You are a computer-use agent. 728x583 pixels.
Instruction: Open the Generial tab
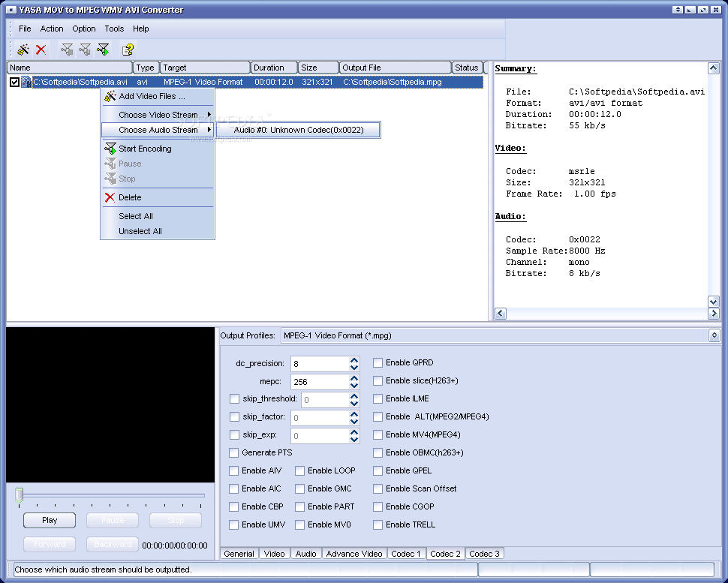239,554
